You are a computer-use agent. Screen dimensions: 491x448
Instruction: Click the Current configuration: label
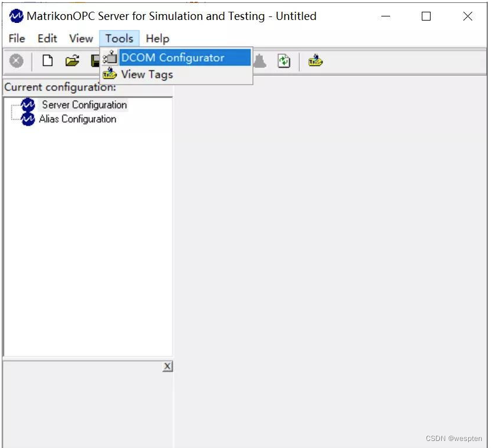pyautogui.click(x=60, y=87)
